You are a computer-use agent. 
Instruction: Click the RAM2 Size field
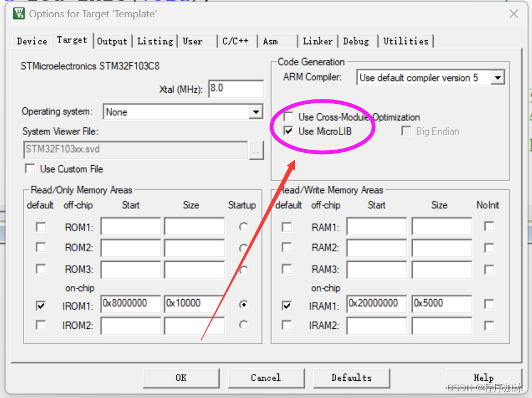[x=442, y=247]
